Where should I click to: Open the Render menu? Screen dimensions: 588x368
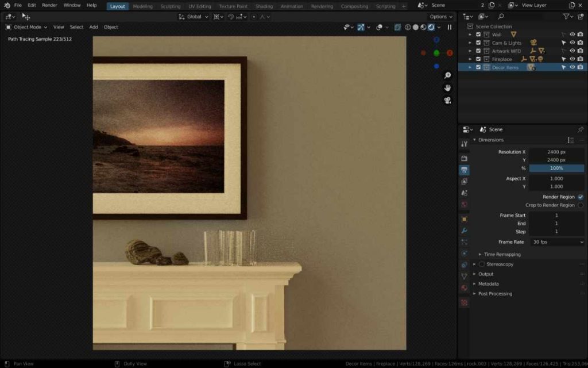[49, 5]
